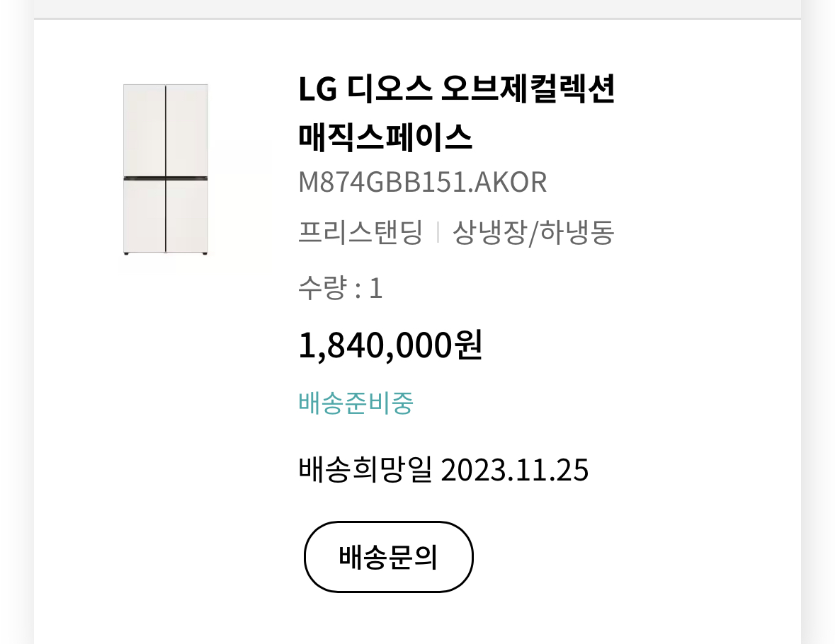Click the 배송희망일 label text
This screenshot has width=835, height=644.
pos(365,469)
